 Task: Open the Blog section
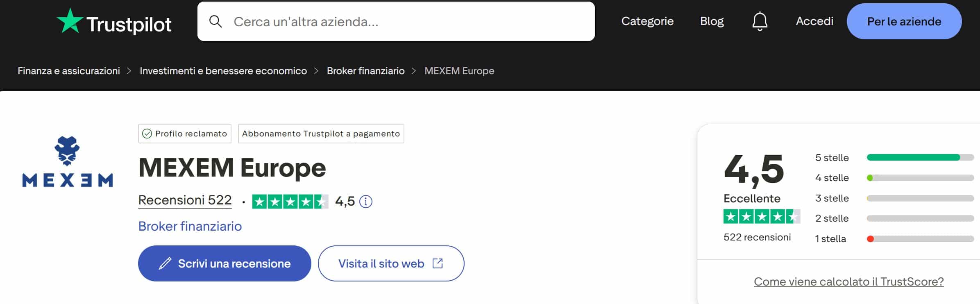712,21
